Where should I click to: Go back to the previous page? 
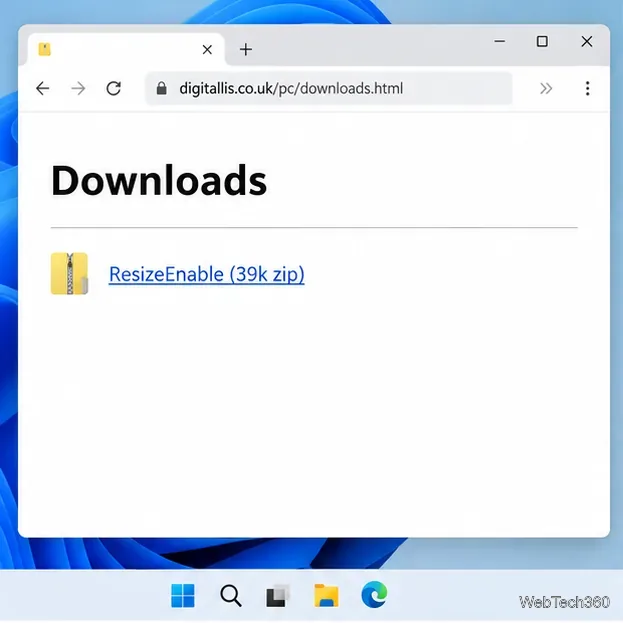tap(43, 88)
